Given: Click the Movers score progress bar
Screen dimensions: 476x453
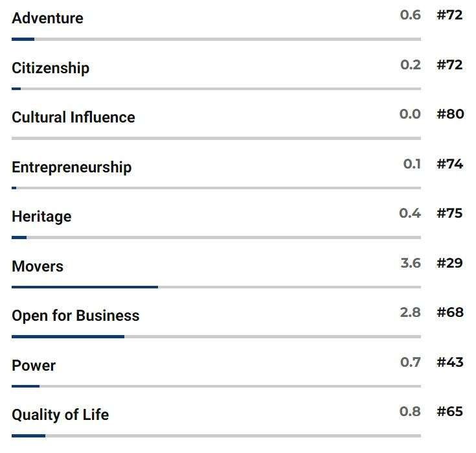Looking at the screenshot, I should click(216, 287).
